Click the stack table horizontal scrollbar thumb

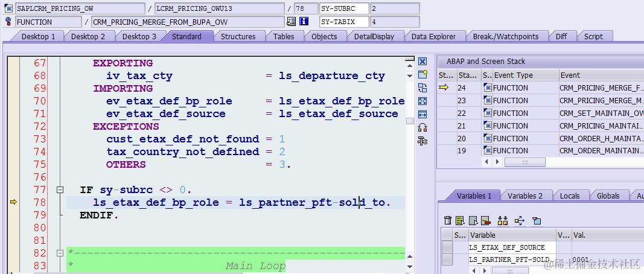[525, 162]
